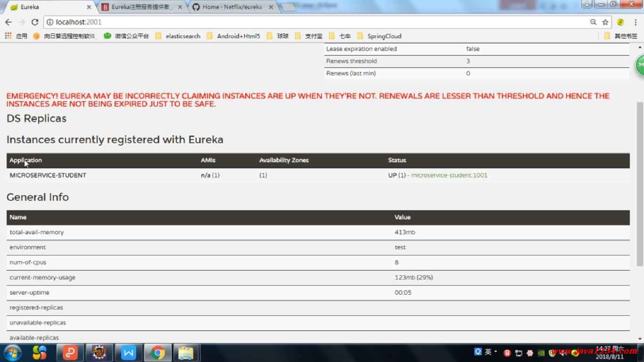Viewport: 644px width, 362px height.
Task: Expand the Android+Html5 bookmark folder
Action: coord(233,36)
